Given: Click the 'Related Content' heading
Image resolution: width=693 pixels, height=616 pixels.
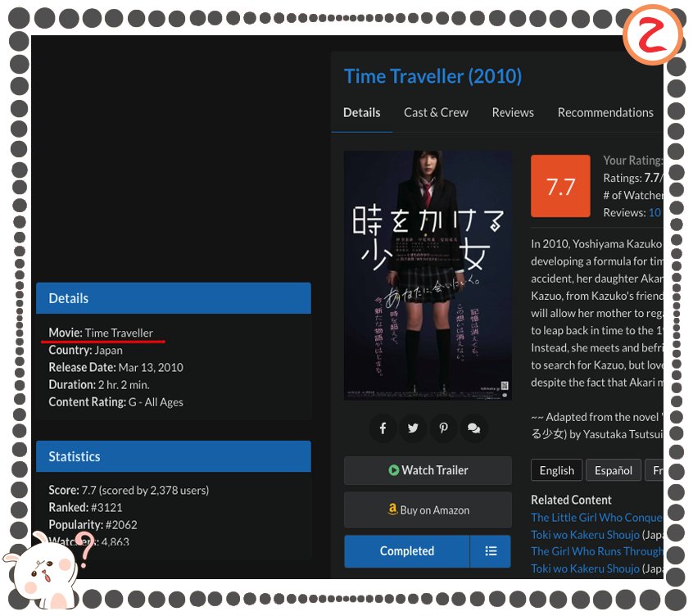Looking at the screenshot, I should 571,500.
